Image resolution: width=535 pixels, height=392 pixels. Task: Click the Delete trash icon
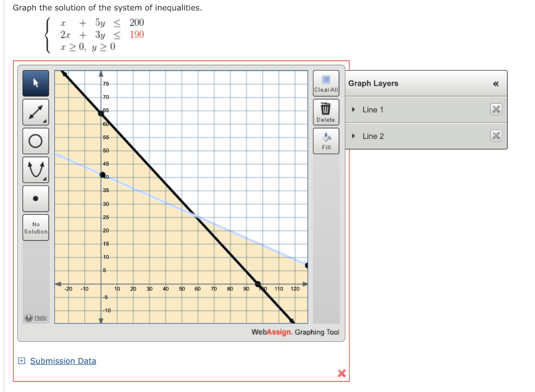[x=325, y=109]
